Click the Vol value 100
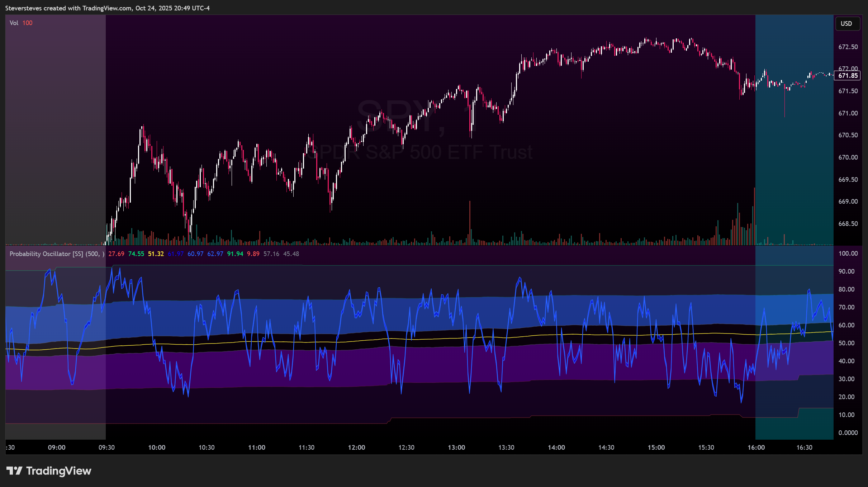Viewport: 868px width, 487px height. (x=28, y=23)
